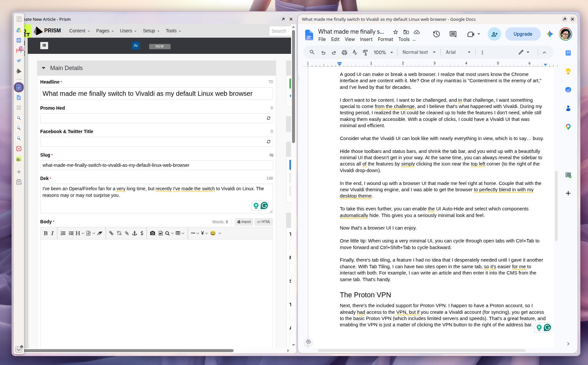Open Google Drive panel in Vivaldi sidebar

[19, 30]
